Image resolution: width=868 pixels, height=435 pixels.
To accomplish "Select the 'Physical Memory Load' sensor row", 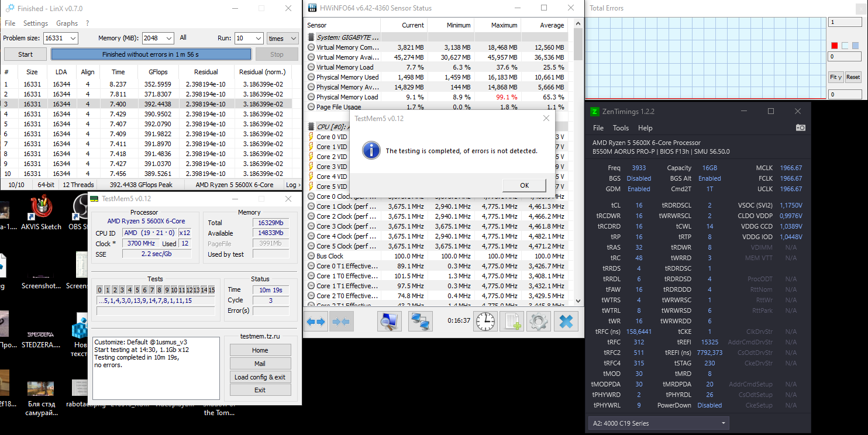I will [x=438, y=97].
